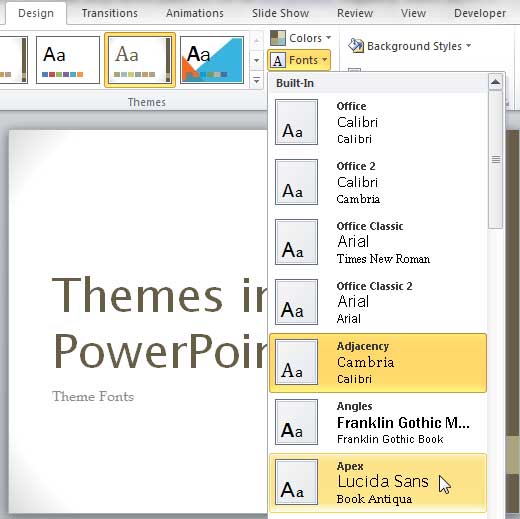Switch to the View tab

pyautogui.click(x=413, y=13)
